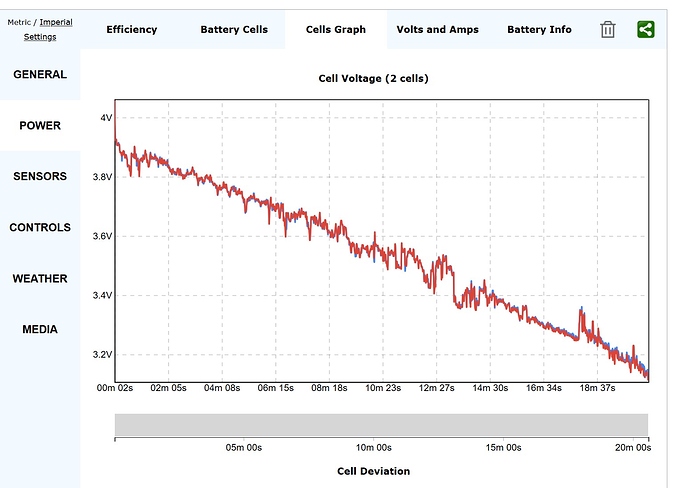This screenshot has width=690, height=488.
Task: Click the 05m 00s mark on range axis
Action: [x=244, y=448]
